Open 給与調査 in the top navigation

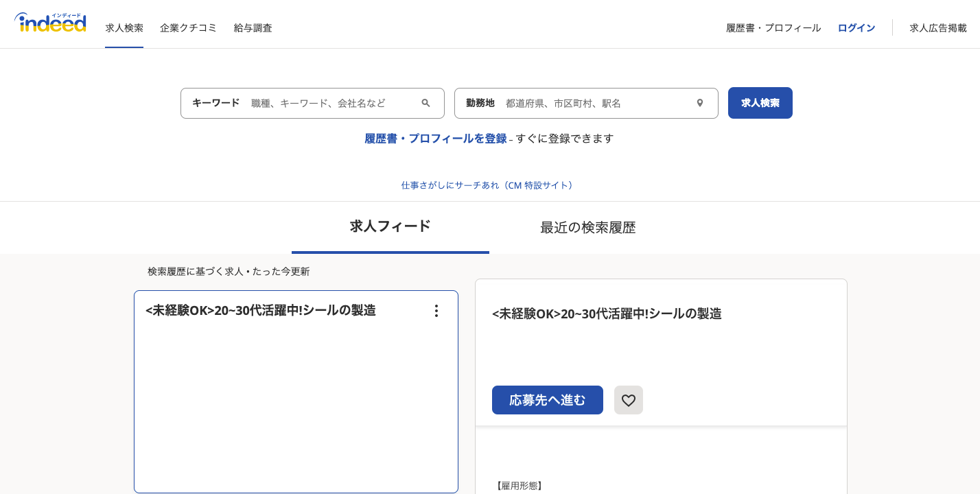point(253,28)
